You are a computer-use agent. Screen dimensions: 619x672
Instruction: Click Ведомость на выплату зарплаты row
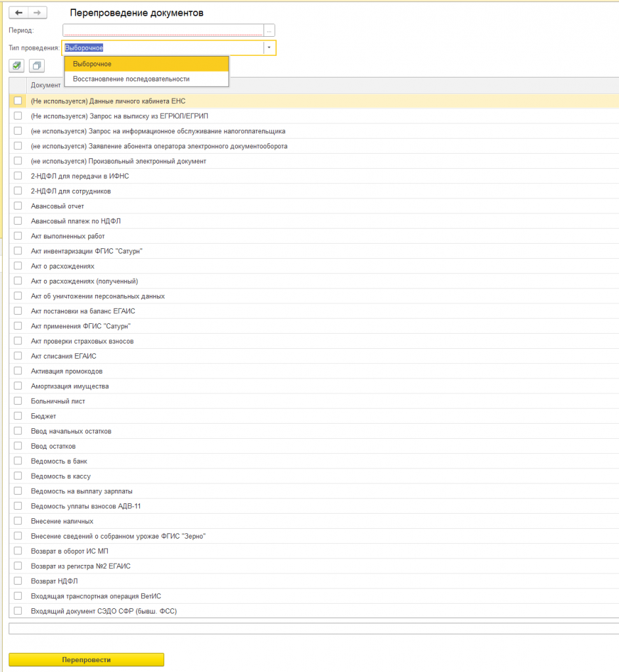pos(314,491)
